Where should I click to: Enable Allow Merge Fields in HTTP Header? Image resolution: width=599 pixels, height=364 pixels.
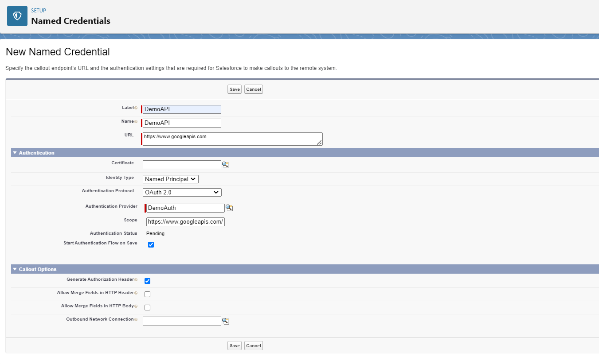click(148, 294)
